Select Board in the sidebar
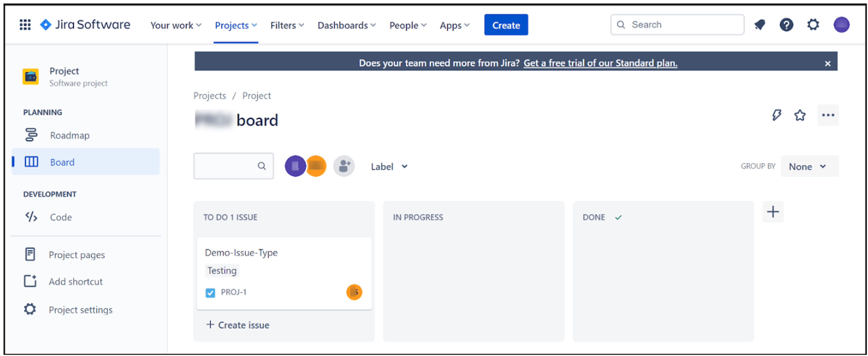 [86, 162]
